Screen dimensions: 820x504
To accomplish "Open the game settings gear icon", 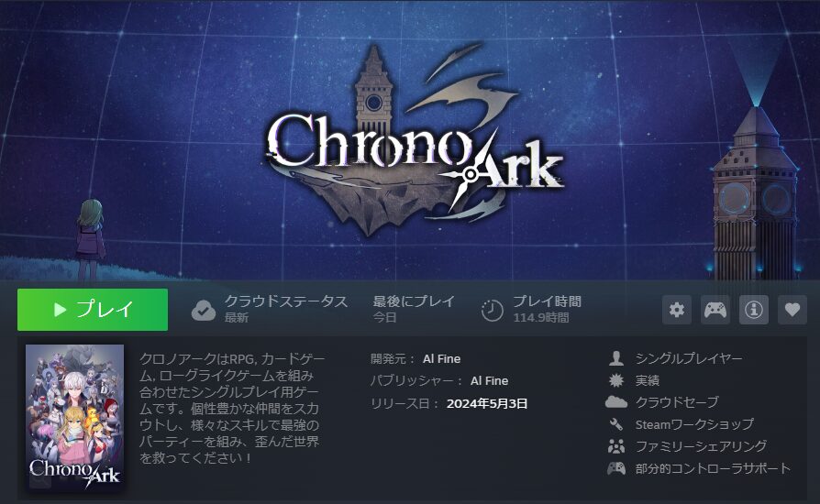I will pos(677,310).
